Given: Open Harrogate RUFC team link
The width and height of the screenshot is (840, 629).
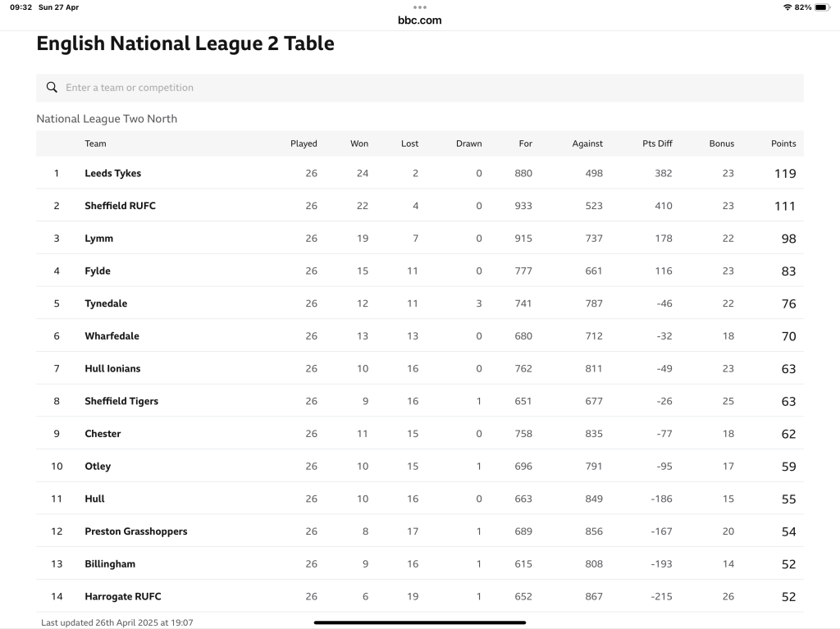Looking at the screenshot, I should 123,596.
